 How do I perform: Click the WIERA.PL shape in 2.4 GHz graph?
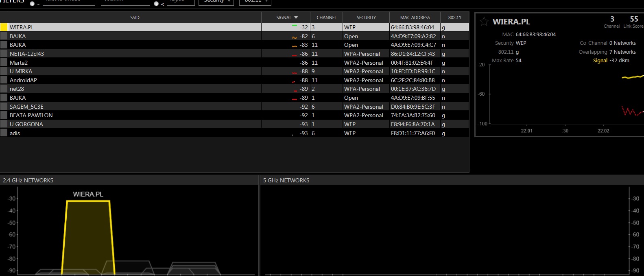88,236
